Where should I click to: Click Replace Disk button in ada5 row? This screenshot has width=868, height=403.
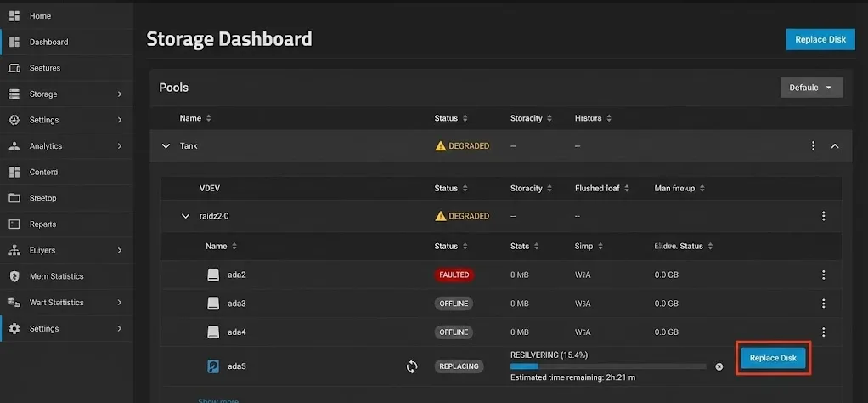773,359
